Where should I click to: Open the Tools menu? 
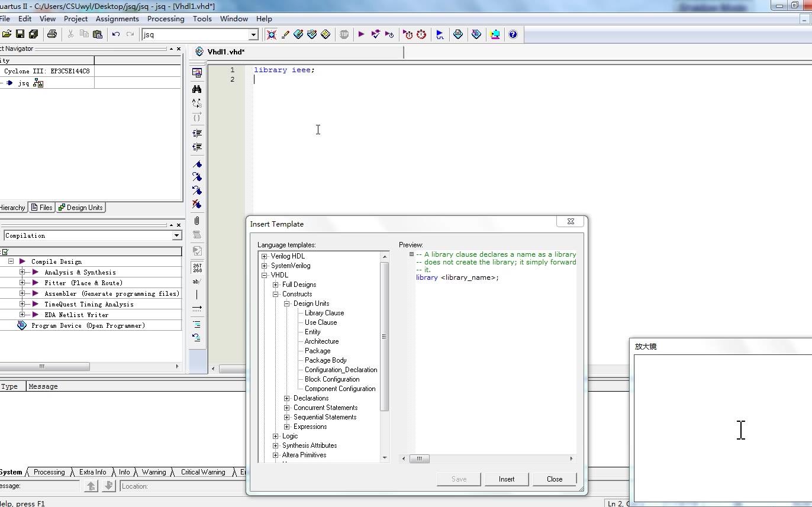pyautogui.click(x=202, y=18)
